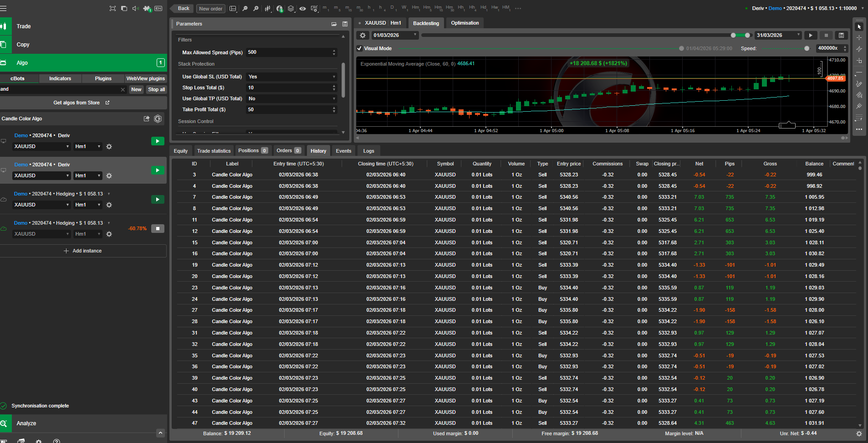Toggle the Visual Mode checkbox

[x=359, y=48]
